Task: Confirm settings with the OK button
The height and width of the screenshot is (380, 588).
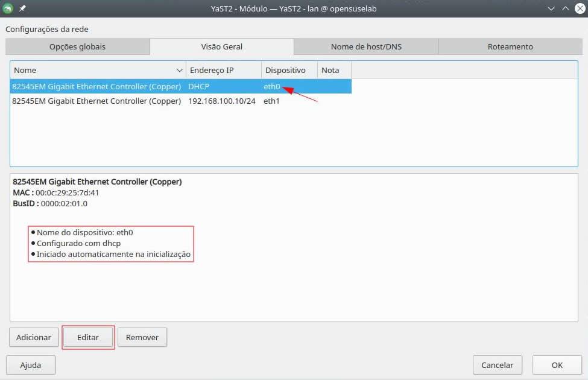Action: tap(557, 365)
